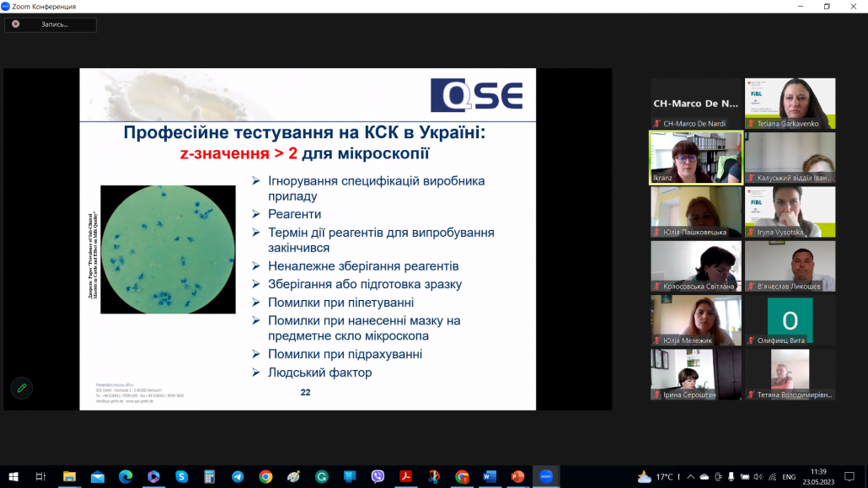Viewport: 868px width, 488px height.
Task: Expand hidden system tray icons chevron
Action: pos(689,477)
